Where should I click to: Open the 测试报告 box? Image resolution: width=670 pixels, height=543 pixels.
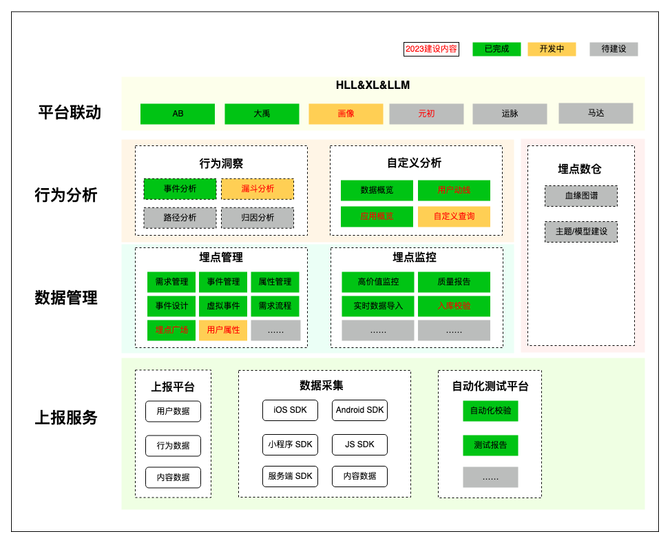(x=491, y=446)
